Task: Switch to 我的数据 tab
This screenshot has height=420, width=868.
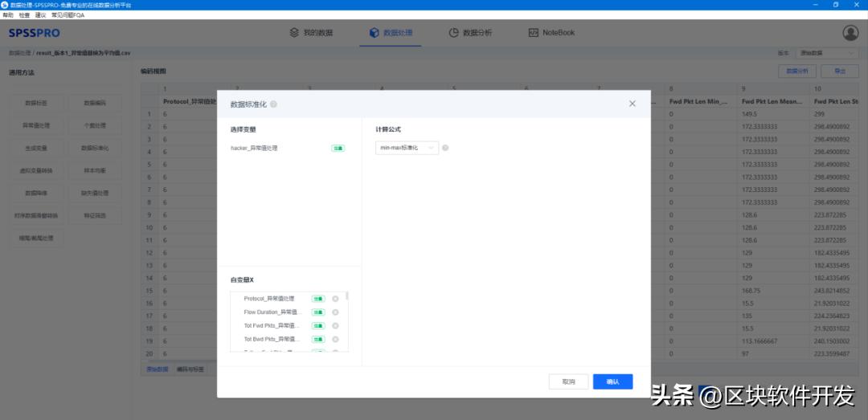Action: (312, 33)
